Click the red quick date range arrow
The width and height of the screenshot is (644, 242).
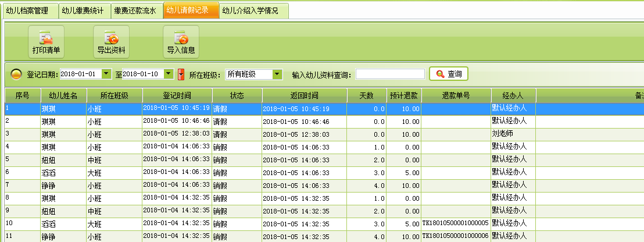click(x=181, y=74)
